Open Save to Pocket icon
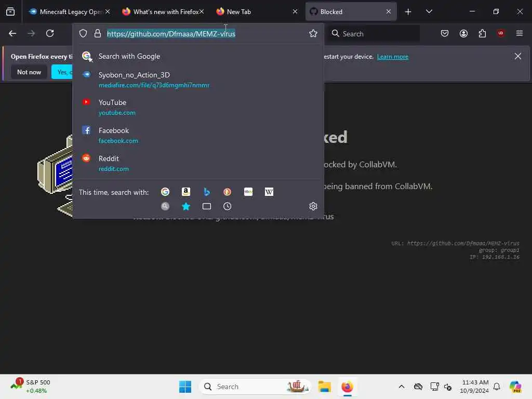Screen dimensions: 532x399 [445, 33]
